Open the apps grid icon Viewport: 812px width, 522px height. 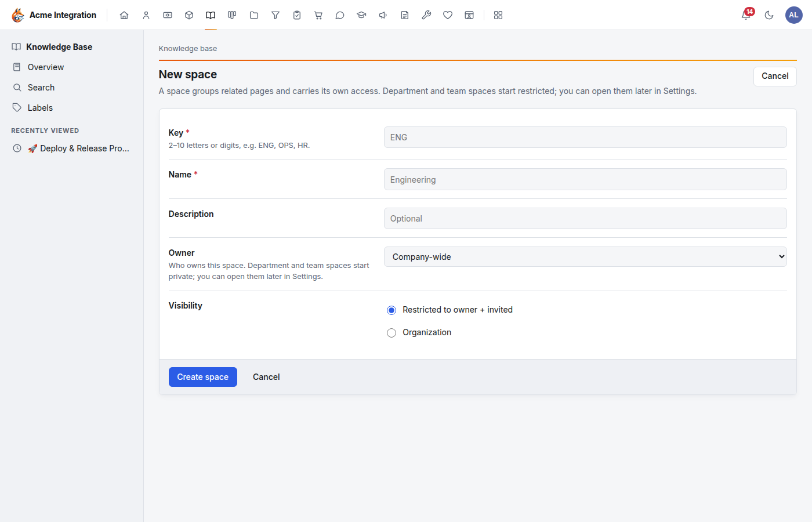498,15
